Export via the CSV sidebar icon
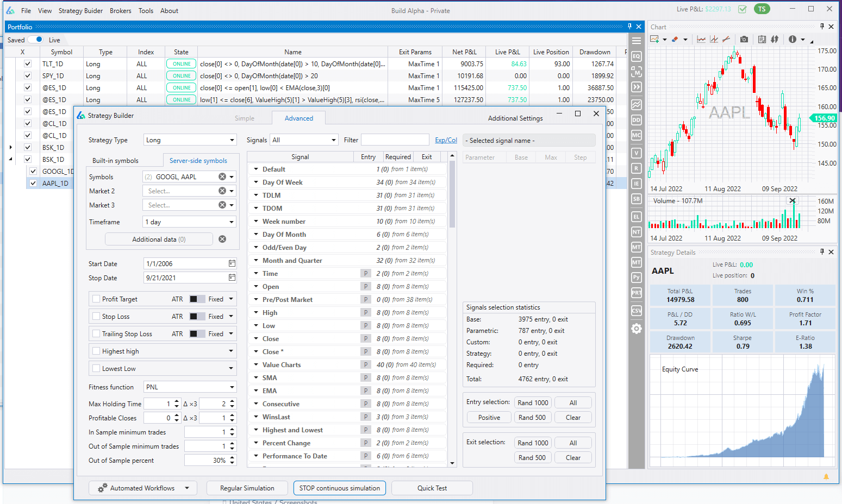842x504 pixels. [x=636, y=311]
